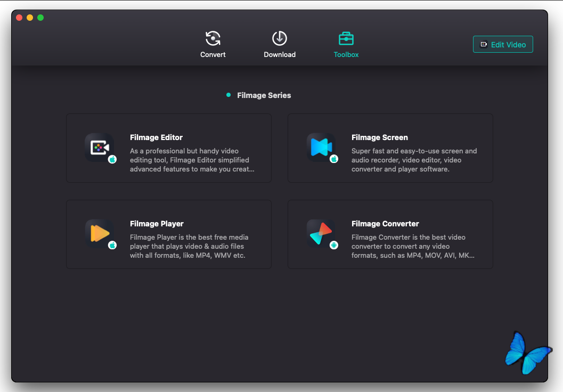Click the Filmage Editor app icon
Viewport: 563px width, 392px height.
99,148
